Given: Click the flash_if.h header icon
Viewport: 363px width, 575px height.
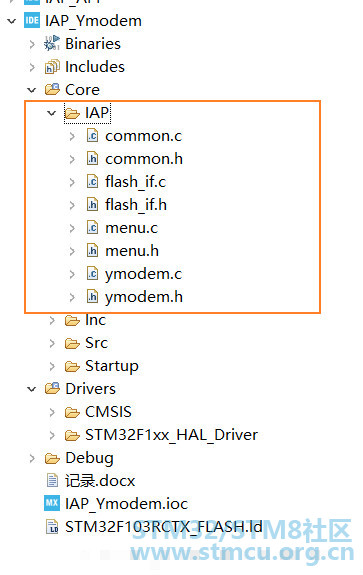Looking at the screenshot, I should pos(92,204).
